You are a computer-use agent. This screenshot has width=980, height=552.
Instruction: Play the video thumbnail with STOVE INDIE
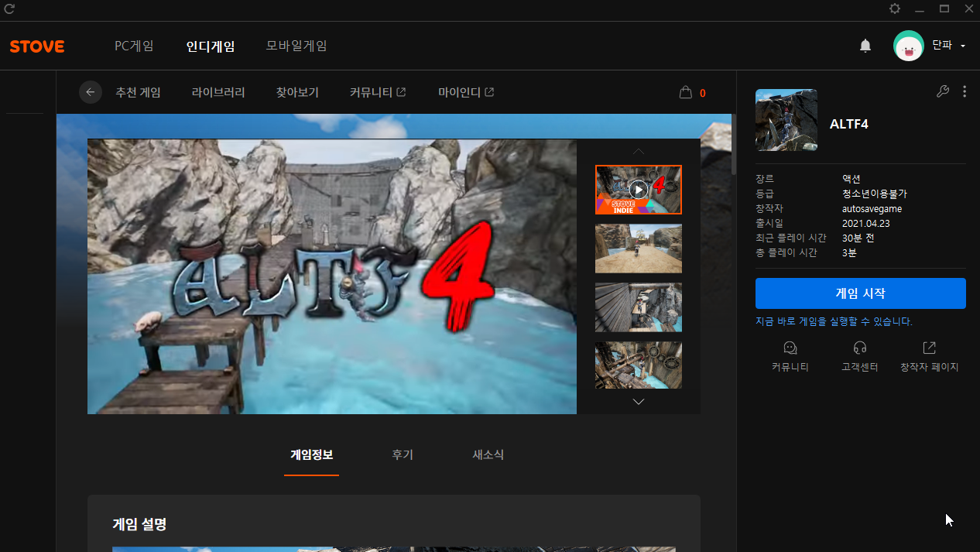[638, 190]
